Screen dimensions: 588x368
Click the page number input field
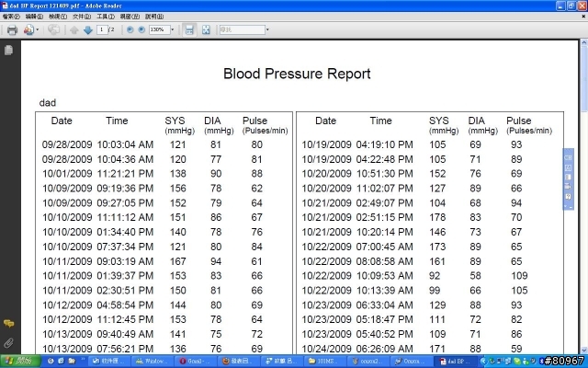pyautogui.click(x=102, y=30)
